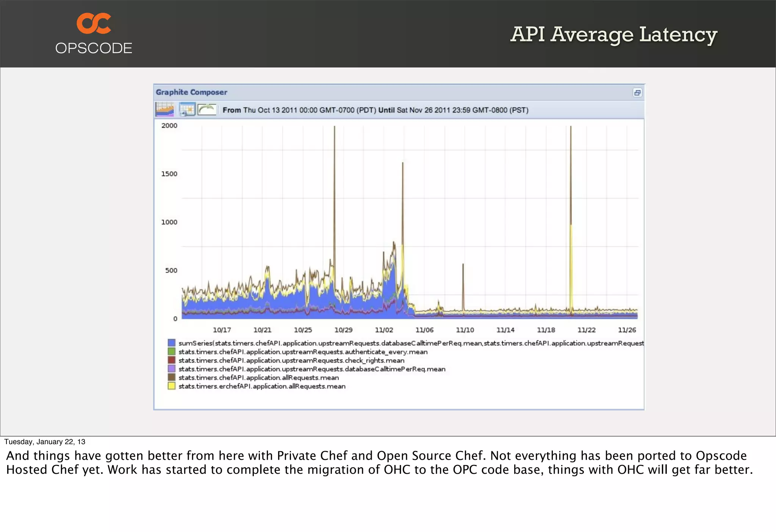The height and width of the screenshot is (532, 776).
Task: Click the chefAPI.application.allRequests.mean legend label
Action: point(259,378)
